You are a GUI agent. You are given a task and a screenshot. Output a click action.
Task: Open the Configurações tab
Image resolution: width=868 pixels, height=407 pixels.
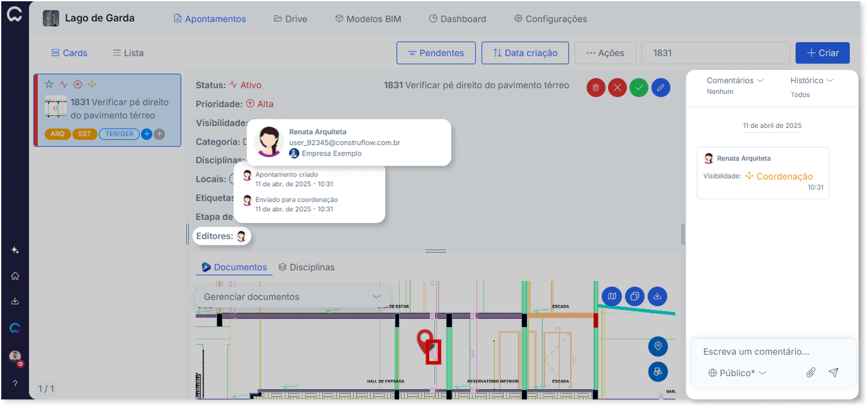coord(550,19)
